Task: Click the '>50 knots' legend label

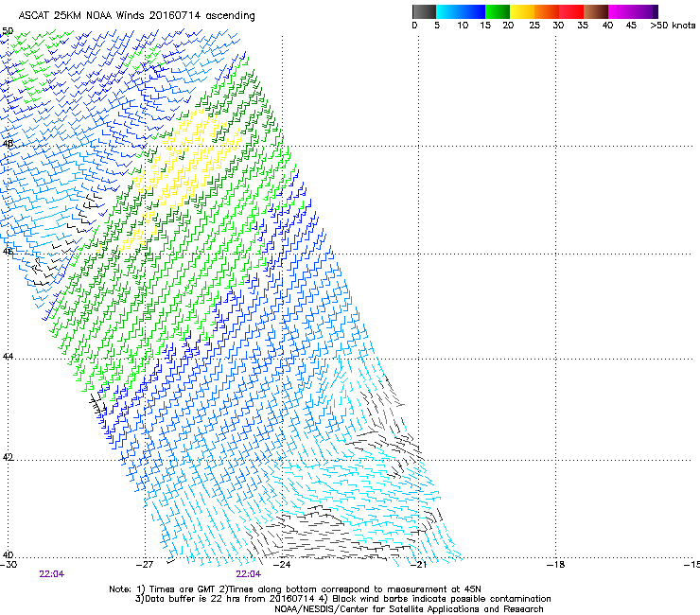Action: pos(673,26)
